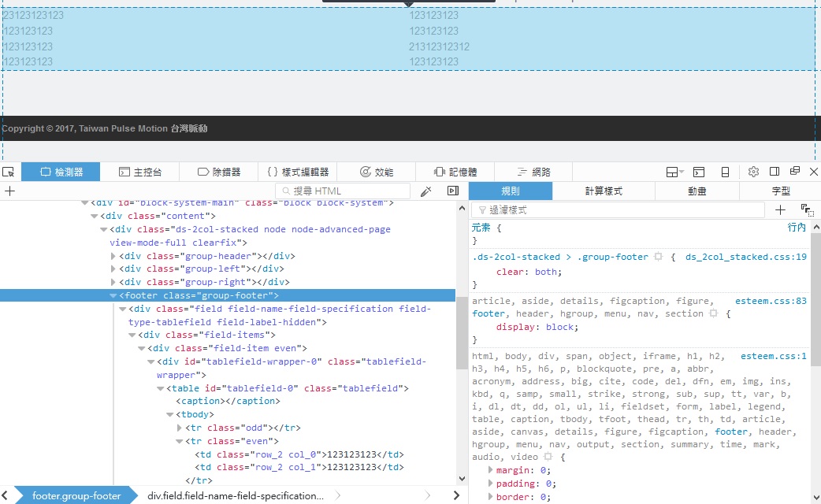Open developer tools settings gear

click(753, 172)
